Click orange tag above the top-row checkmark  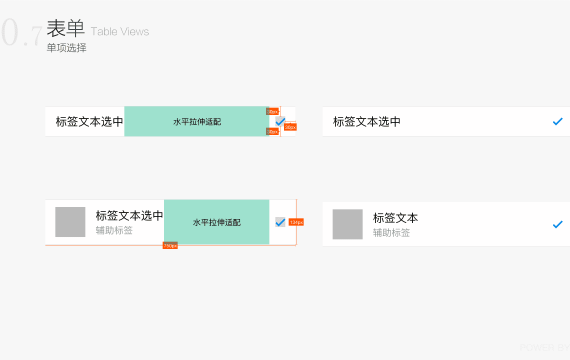[272, 111]
